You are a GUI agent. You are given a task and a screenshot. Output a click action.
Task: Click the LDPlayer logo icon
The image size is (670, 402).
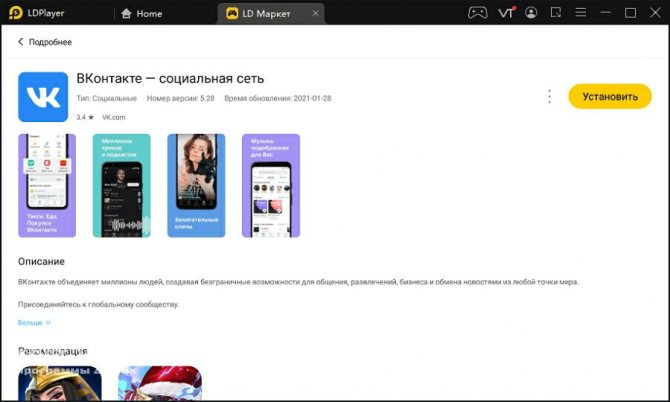(x=15, y=13)
